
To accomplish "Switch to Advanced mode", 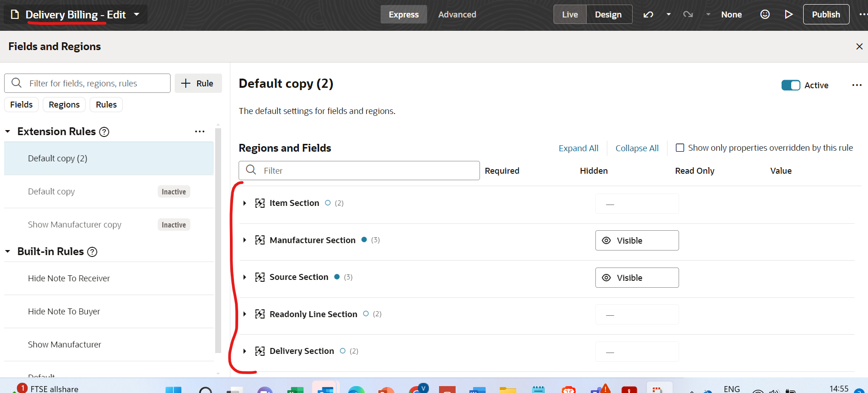I will click(457, 14).
